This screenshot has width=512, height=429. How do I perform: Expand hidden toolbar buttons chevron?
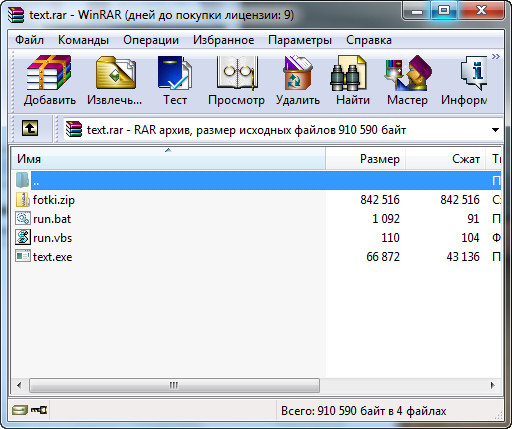tap(496, 57)
